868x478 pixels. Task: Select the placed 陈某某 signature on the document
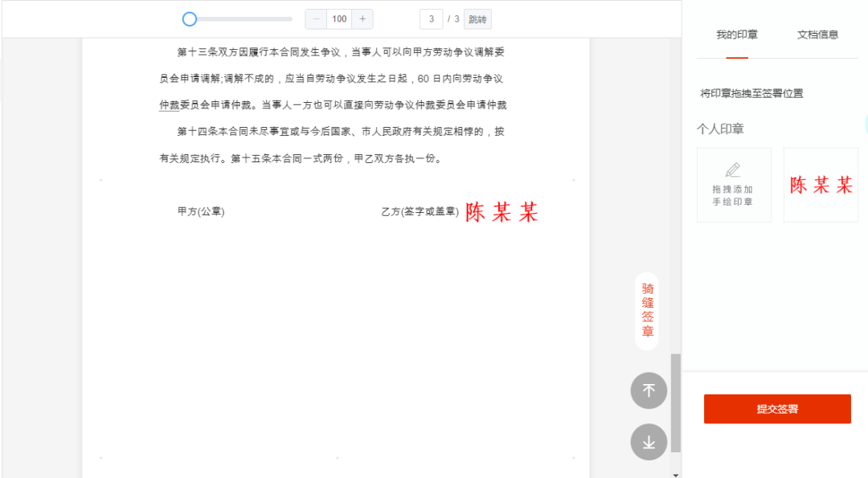502,212
